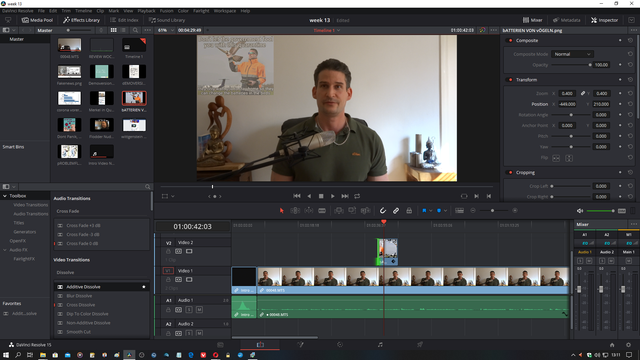Click the mute speaker icon above mixer
Image resolution: width=640 pixels, height=360 pixels.
[580, 211]
